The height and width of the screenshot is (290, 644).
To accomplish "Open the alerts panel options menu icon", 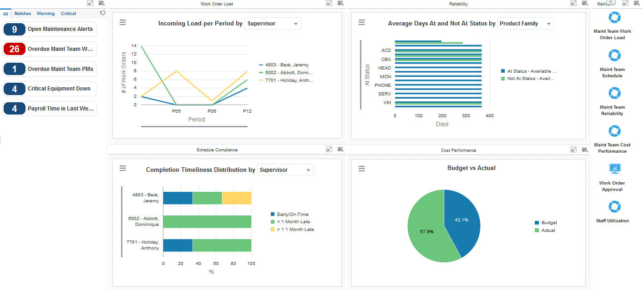I will (101, 3).
